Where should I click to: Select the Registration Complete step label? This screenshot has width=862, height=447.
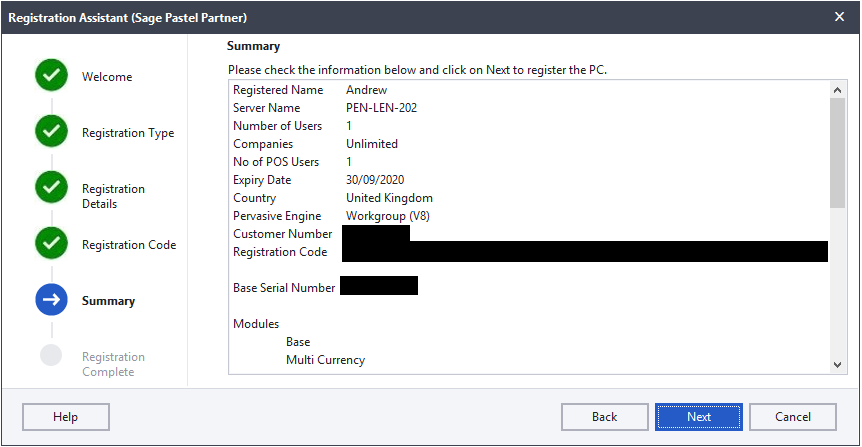click(x=113, y=365)
